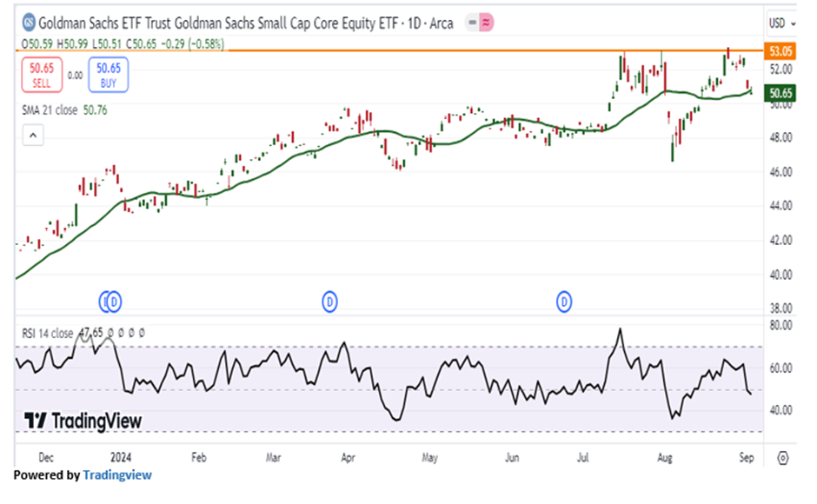Open the Tradingview link below the chart
The height and width of the screenshot is (504, 817).
[x=117, y=474]
